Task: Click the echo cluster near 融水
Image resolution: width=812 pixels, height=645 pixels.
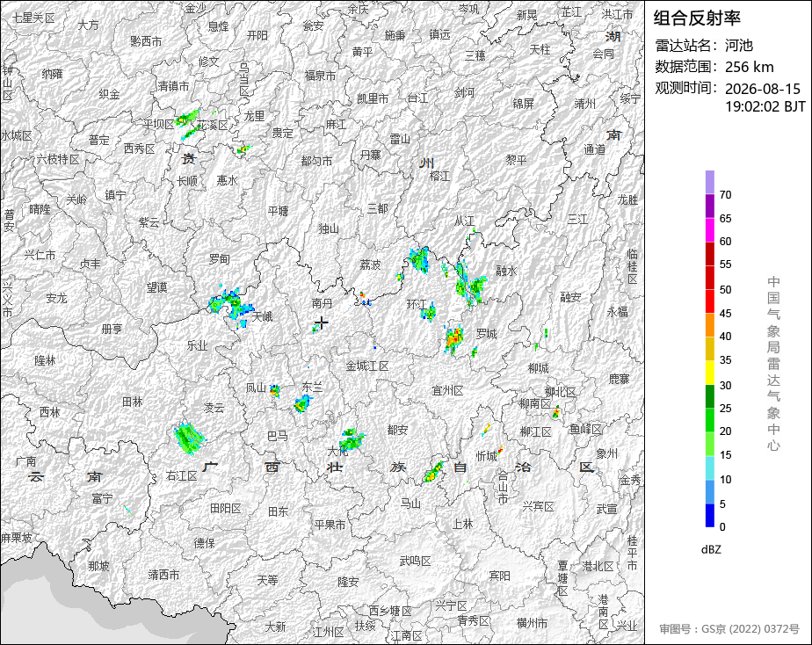Action: pos(470,284)
